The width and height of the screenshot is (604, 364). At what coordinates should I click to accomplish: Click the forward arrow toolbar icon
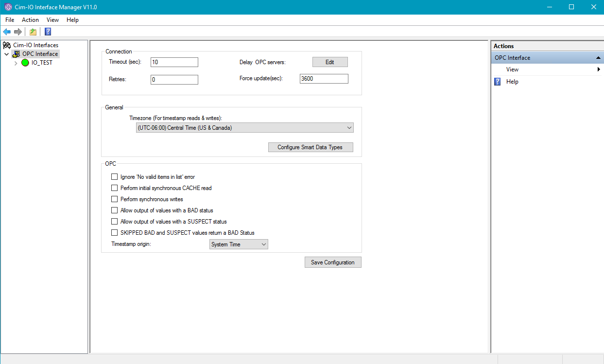(18, 32)
